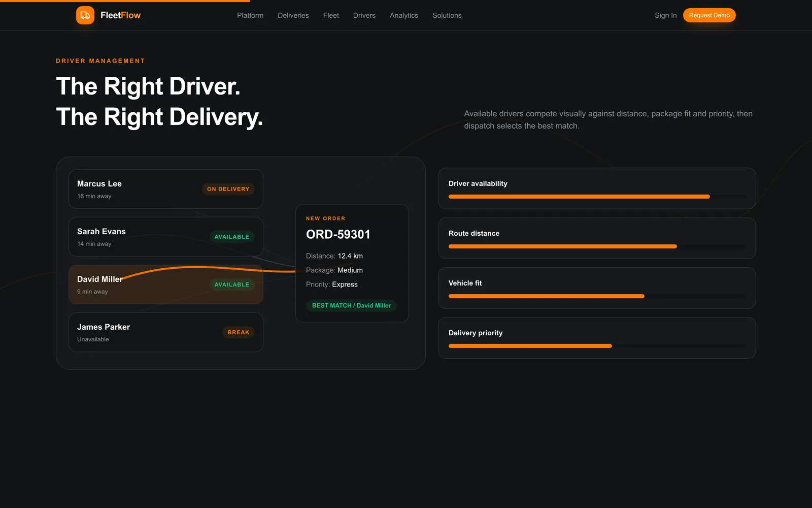Open Analytics in the navbar

[404, 15]
